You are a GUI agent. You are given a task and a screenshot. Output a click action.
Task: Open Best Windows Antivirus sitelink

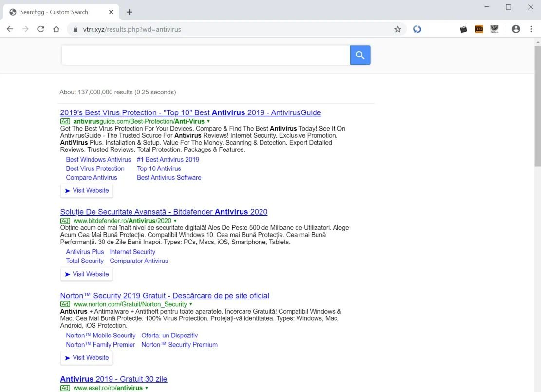[98, 159]
